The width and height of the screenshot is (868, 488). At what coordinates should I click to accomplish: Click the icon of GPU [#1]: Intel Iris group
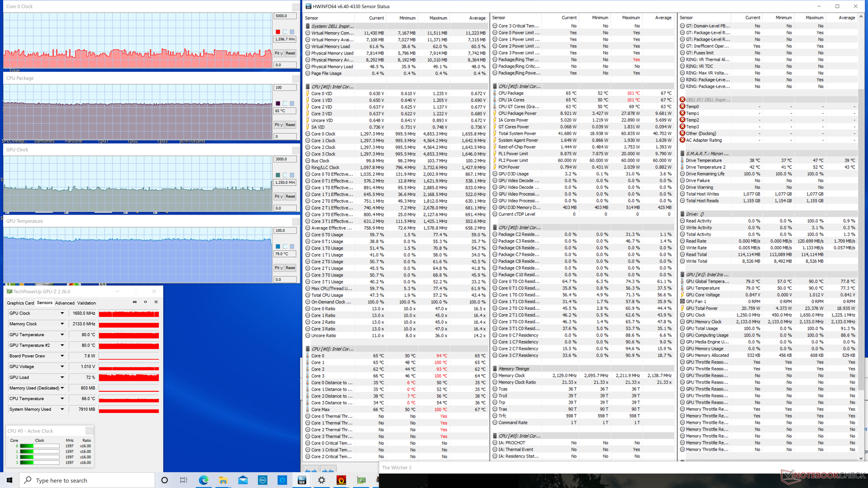coord(683,274)
